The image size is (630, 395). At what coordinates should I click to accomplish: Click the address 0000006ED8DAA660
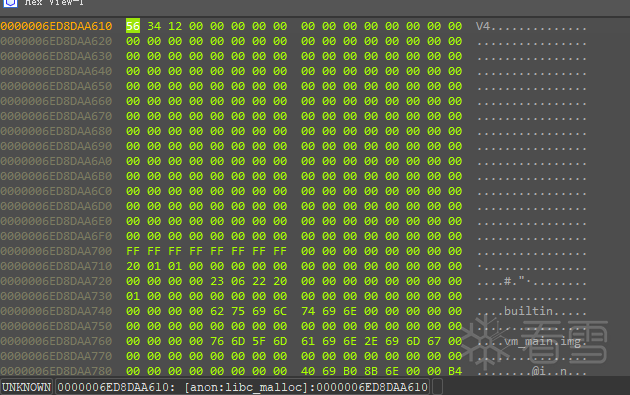pyautogui.click(x=56, y=101)
